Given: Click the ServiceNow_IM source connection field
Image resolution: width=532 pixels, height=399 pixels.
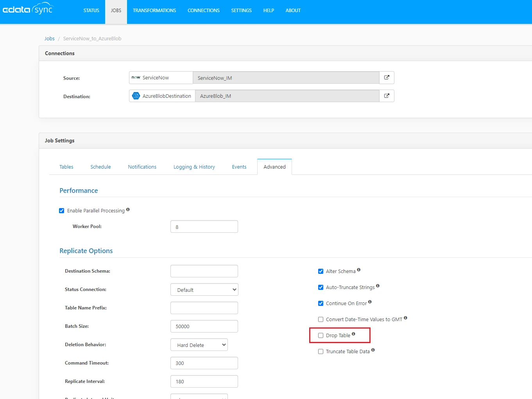Looking at the screenshot, I should 286,77.
